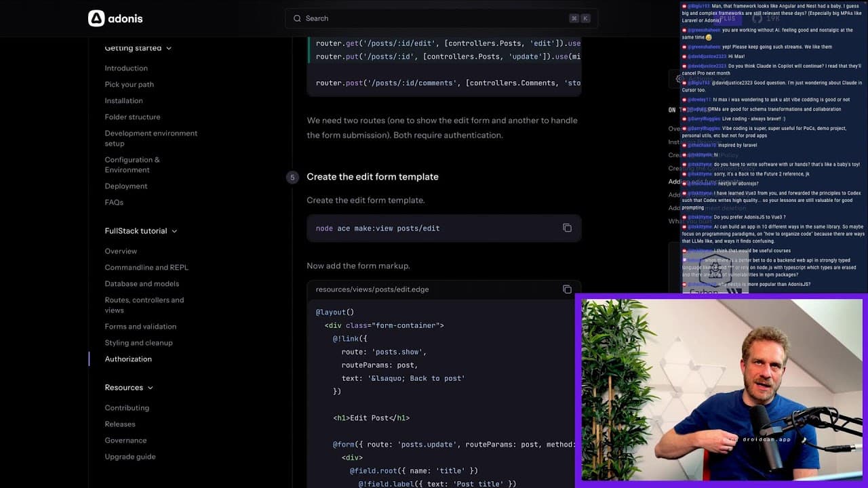This screenshot has height=488, width=868.
Task: Open Folder structure page
Action: click(x=132, y=117)
